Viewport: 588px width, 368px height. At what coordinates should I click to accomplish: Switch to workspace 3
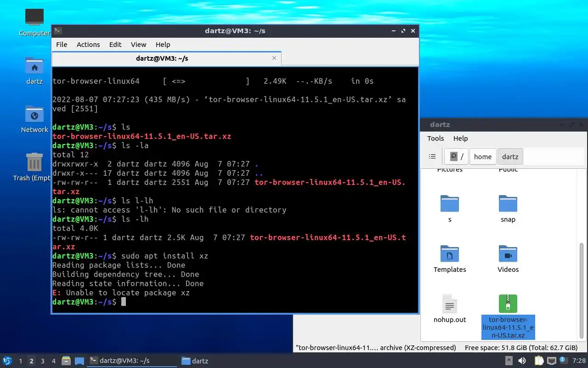pyautogui.click(x=42, y=361)
